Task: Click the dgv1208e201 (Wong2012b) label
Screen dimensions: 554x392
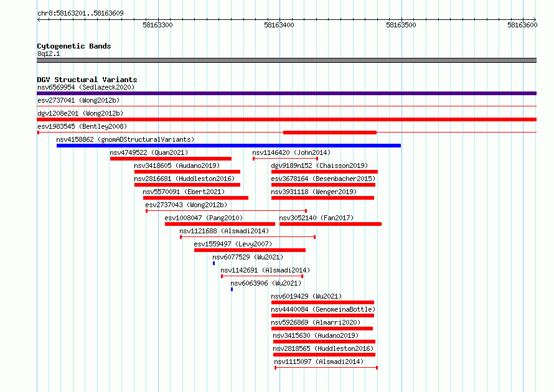Action: pyautogui.click(x=80, y=113)
